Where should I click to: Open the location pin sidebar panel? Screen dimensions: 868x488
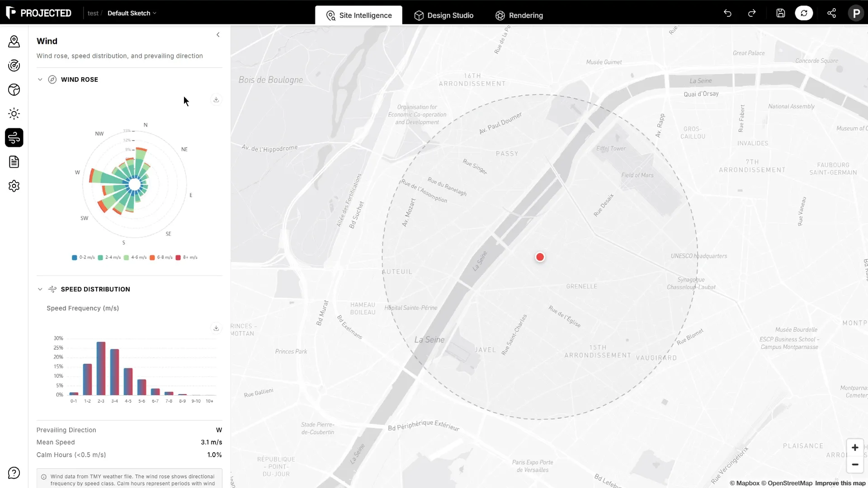coord(14,42)
